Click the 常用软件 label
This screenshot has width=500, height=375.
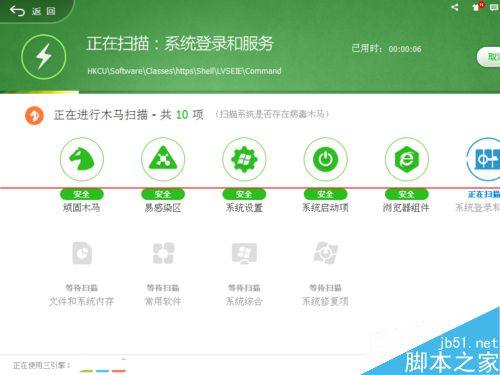163,302
